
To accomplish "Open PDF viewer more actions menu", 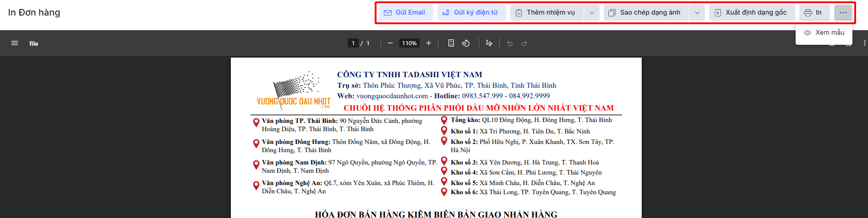I will pyautogui.click(x=864, y=43).
